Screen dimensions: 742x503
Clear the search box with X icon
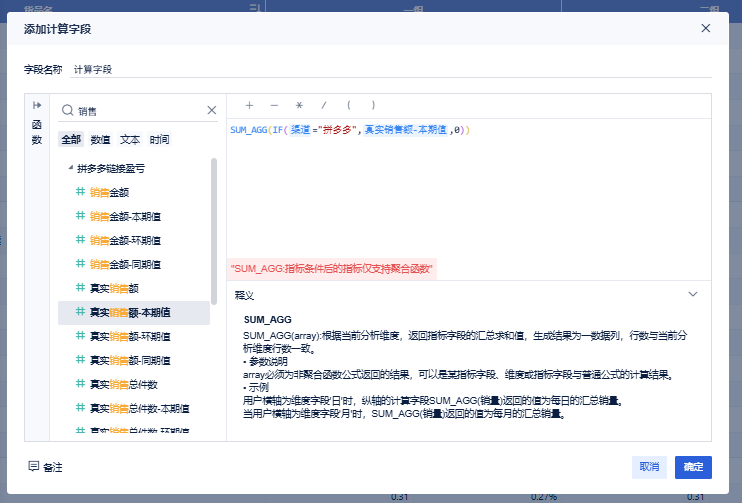pyautogui.click(x=211, y=111)
